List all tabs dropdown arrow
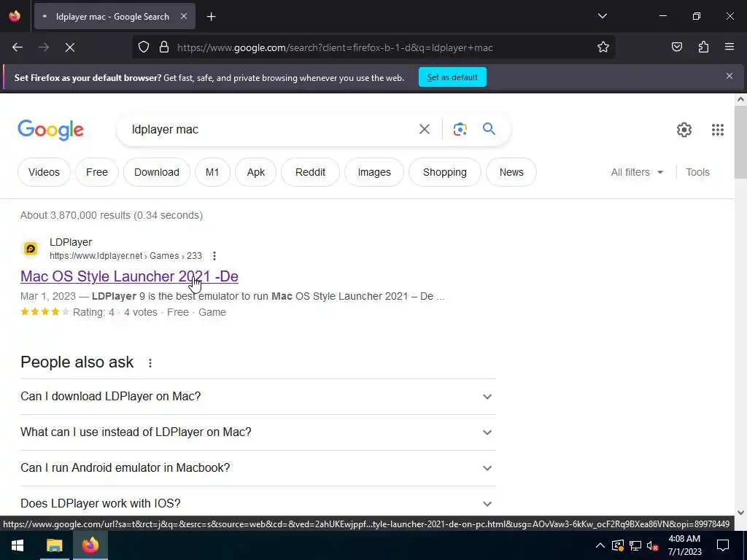747x560 pixels. [x=602, y=16]
